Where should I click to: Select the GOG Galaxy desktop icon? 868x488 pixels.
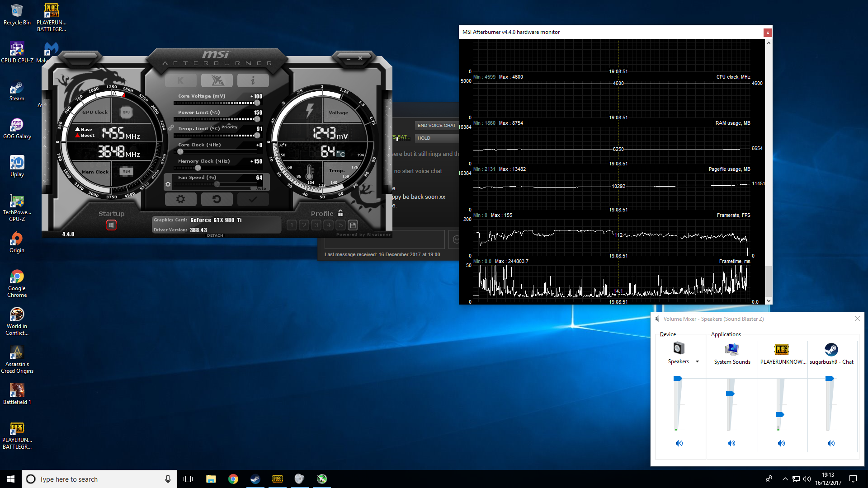coord(17,129)
